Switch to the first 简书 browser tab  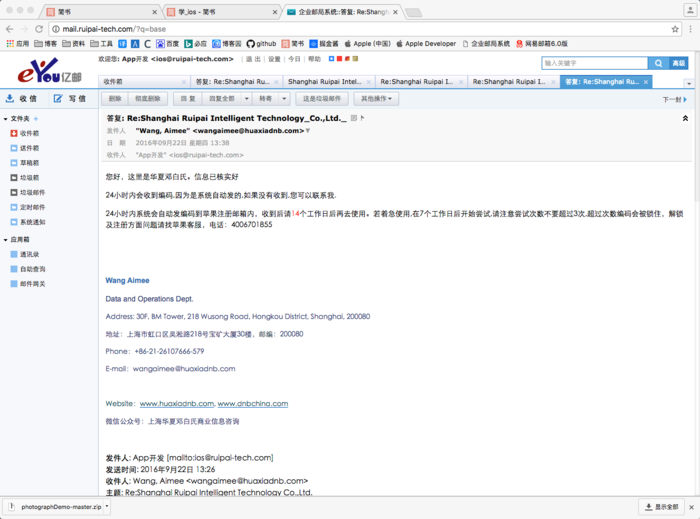point(100,12)
